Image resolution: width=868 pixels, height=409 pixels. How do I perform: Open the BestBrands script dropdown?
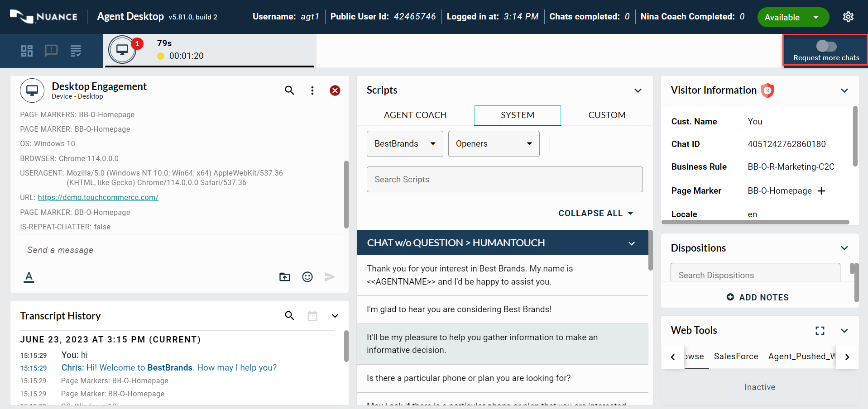404,144
